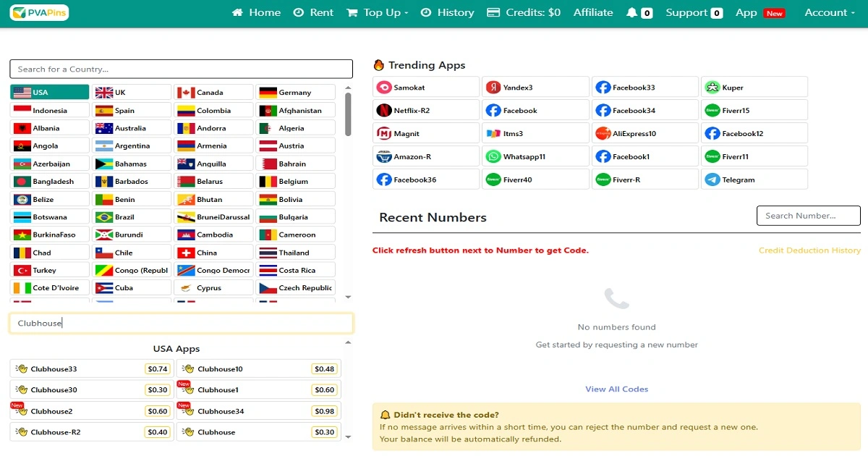Select the Magnit app
The width and height of the screenshot is (868, 456).
click(x=426, y=133)
